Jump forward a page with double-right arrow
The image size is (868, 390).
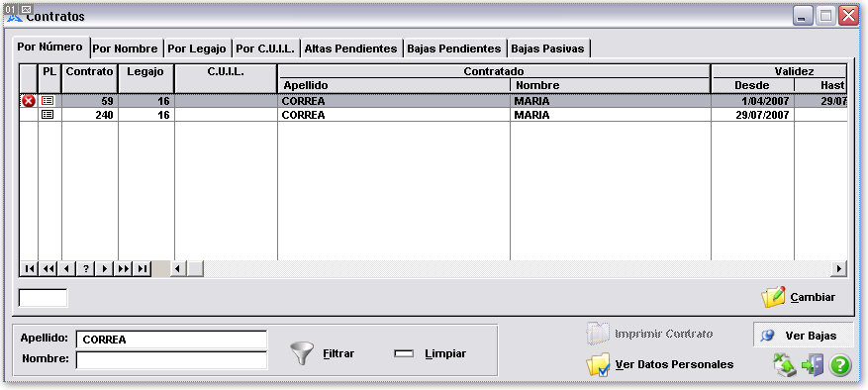pyautogui.click(x=124, y=268)
